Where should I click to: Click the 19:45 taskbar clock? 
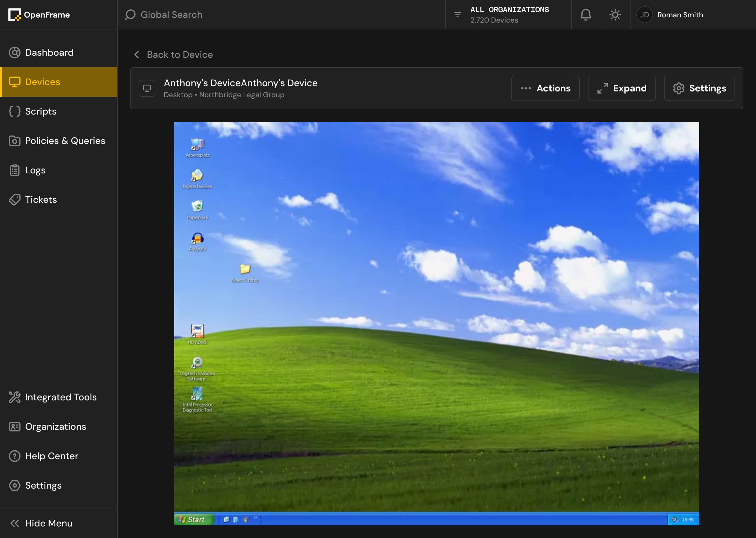[688, 519]
